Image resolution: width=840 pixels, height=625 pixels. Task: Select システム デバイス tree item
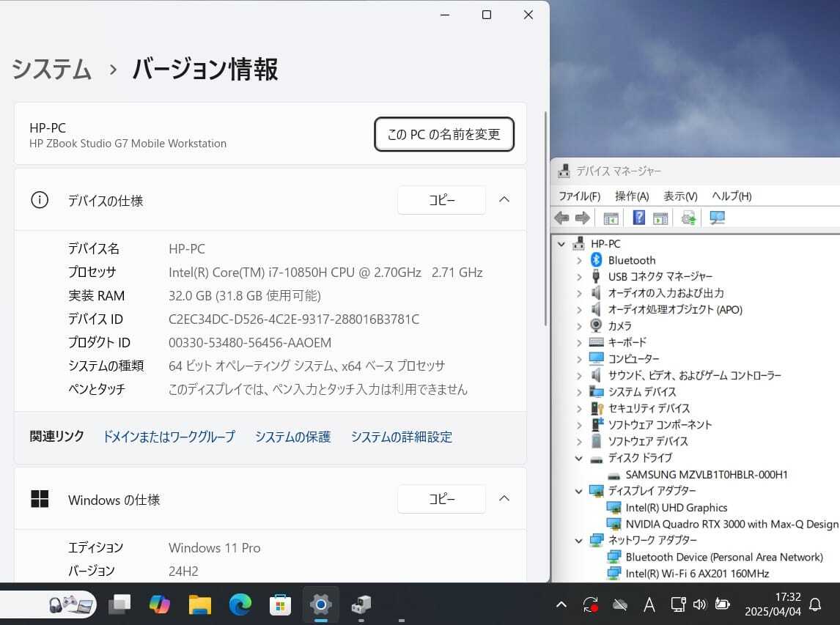[642, 392]
